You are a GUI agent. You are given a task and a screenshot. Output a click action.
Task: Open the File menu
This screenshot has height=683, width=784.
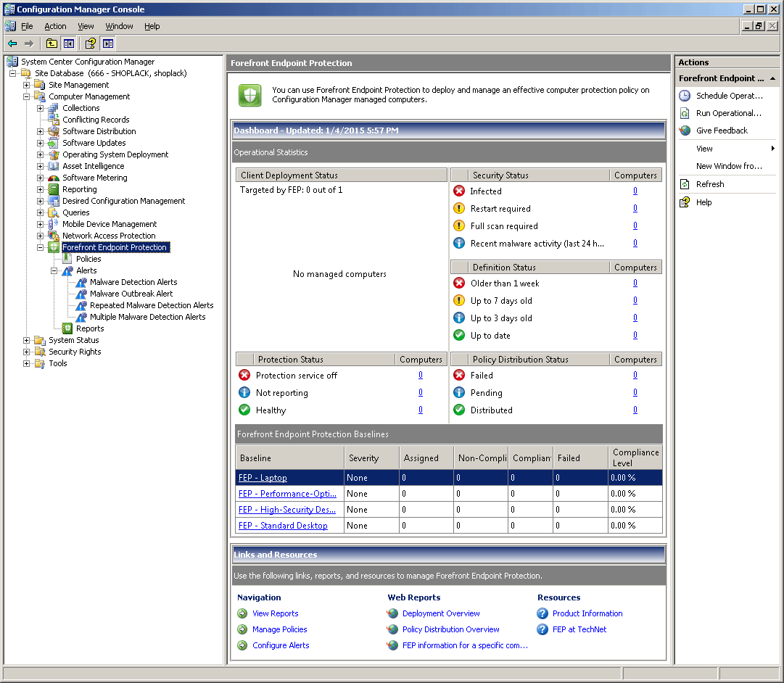coord(27,26)
